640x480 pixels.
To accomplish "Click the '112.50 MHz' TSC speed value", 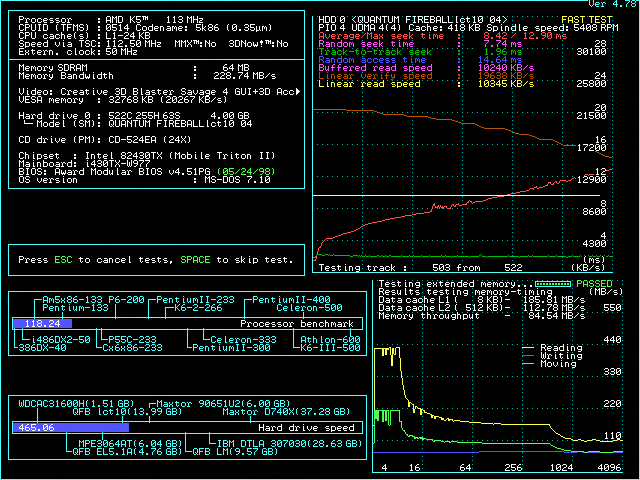I will [x=133, y=44].
